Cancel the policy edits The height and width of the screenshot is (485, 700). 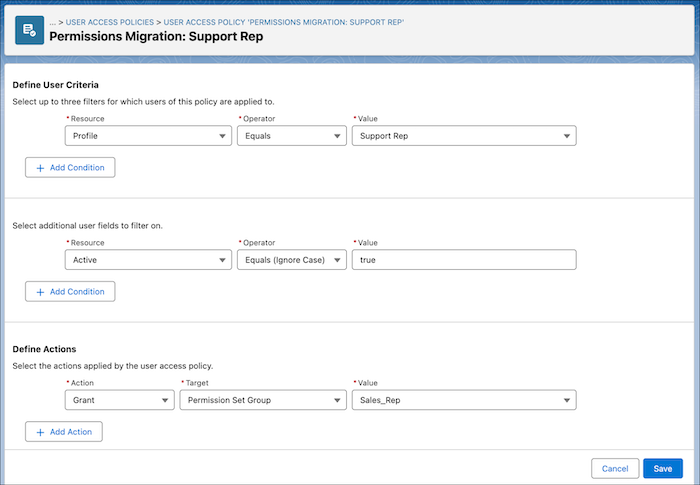(x=615, y=468)
